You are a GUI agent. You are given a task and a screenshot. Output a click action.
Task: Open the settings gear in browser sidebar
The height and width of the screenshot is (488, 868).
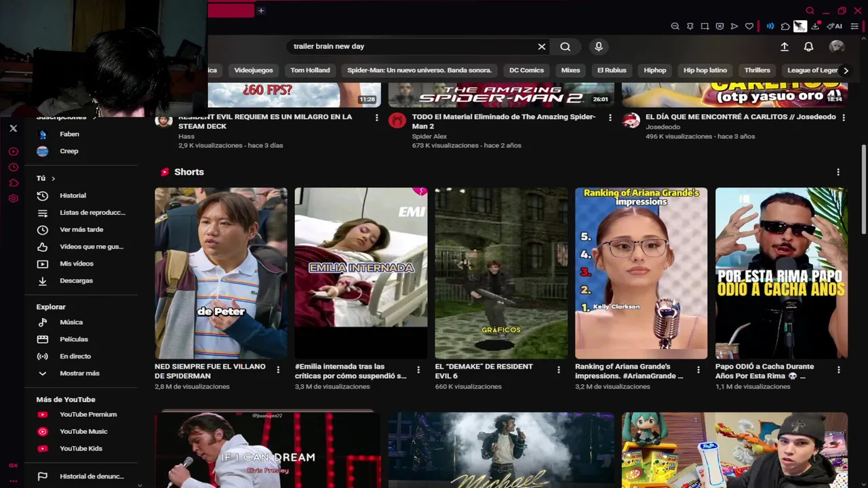pyautogui.click(x=13, y=199)
